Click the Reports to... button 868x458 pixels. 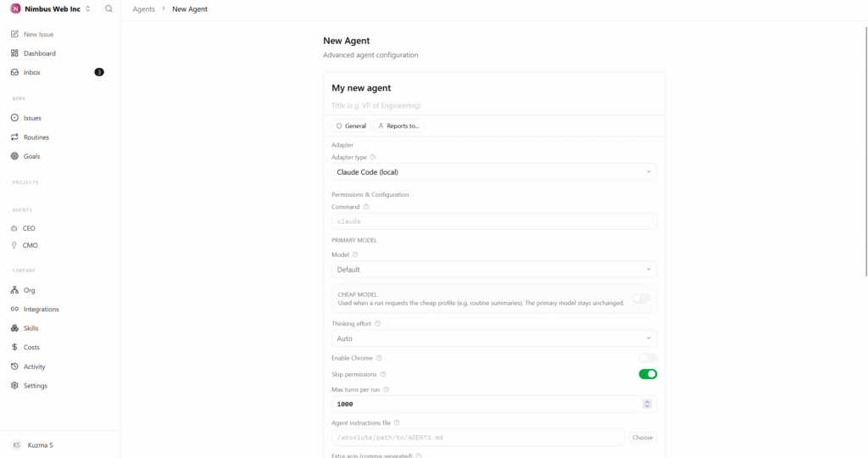[398, 126]
